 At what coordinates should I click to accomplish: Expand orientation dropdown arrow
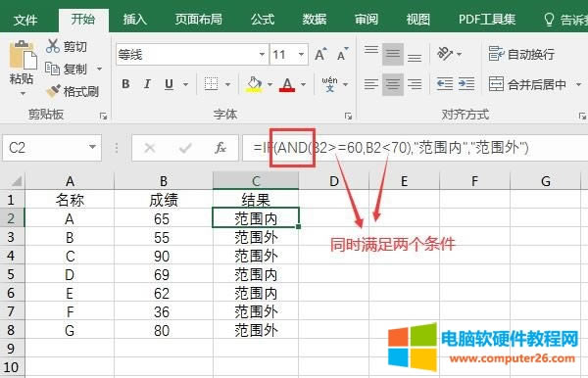459,55
